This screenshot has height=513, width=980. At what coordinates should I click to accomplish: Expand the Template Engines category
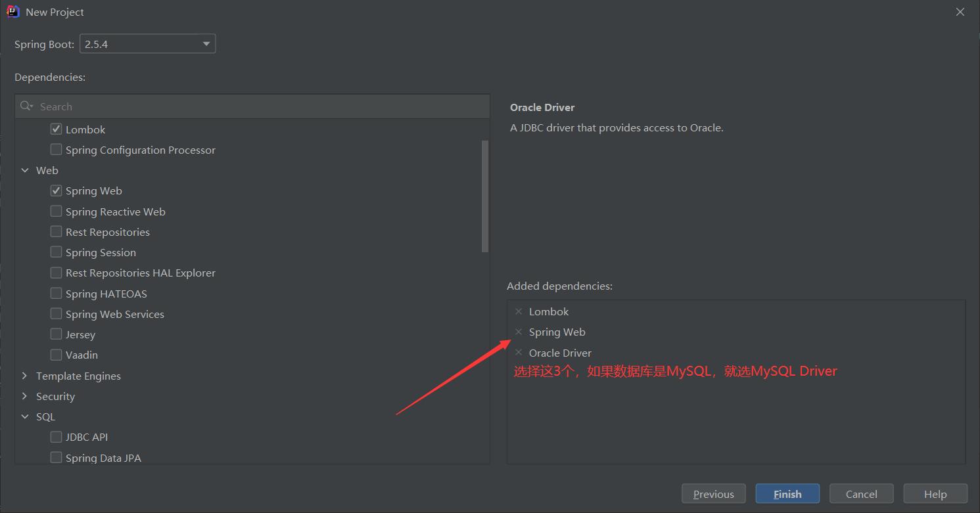[25, 376]
